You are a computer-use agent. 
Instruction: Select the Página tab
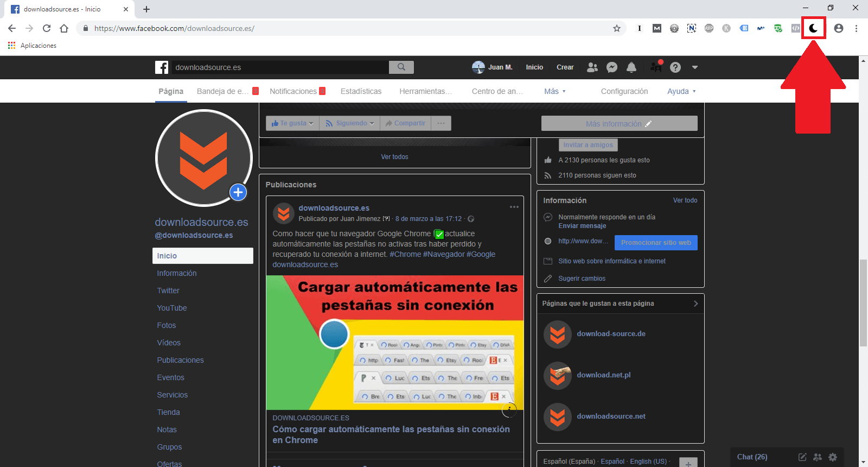pyautogui.click(x=171, y=91)
